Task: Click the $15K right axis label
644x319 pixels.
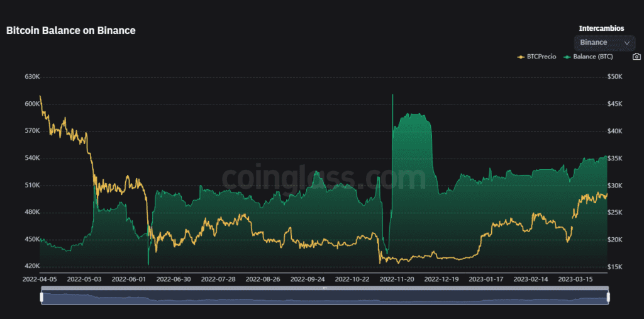Action: [x=615, y=266]
